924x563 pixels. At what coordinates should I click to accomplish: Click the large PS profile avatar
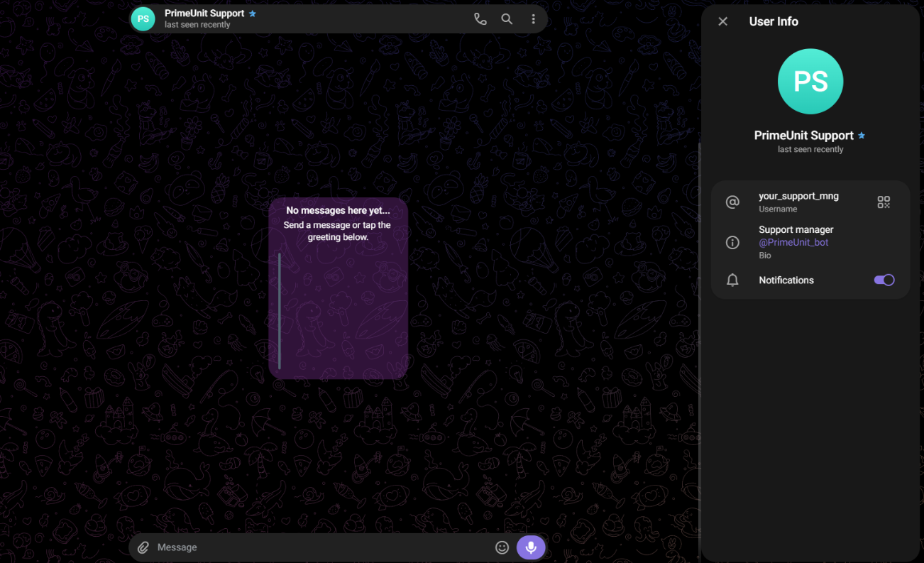810,82
